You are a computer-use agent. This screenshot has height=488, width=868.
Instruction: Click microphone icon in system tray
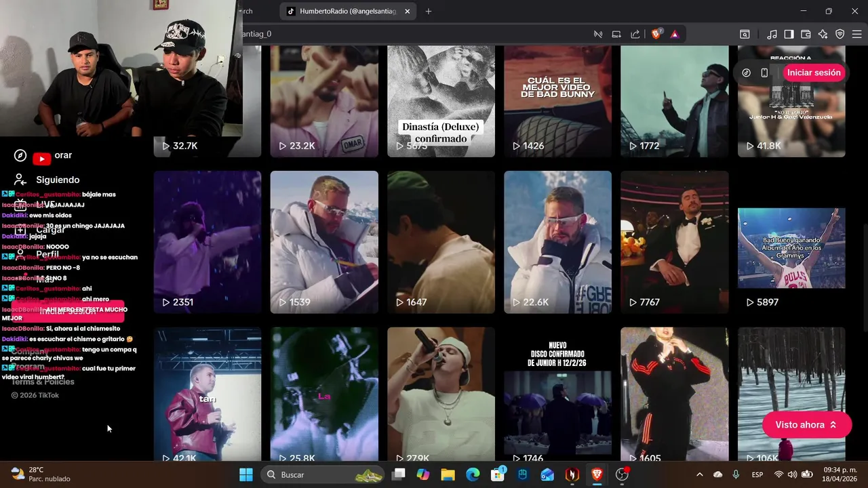pyautogui.click(x=736, y=474)
